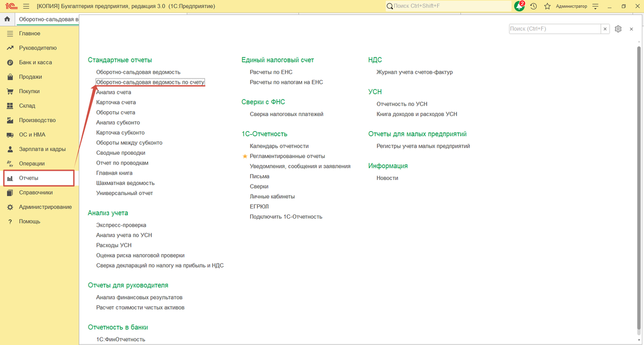The width and height of the screenshot is (644, 345).
Task: Open Анализ счета report
Action: click(x=114, y=92)
